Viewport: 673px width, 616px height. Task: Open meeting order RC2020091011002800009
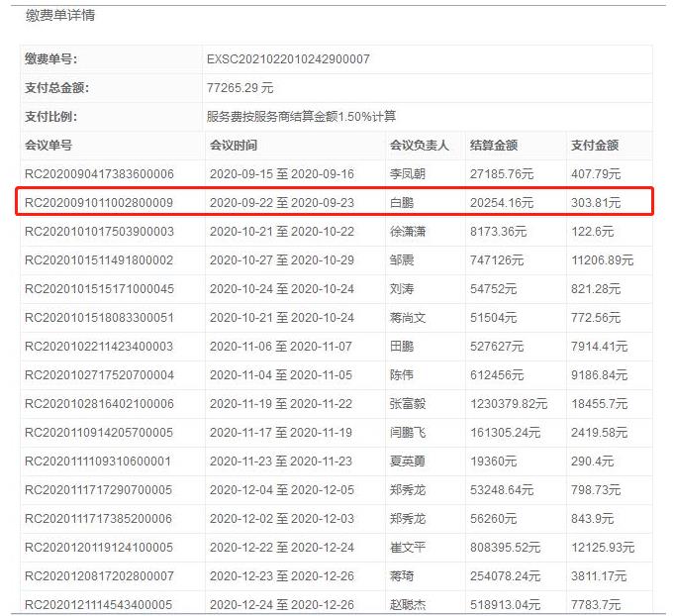point(99,203)
